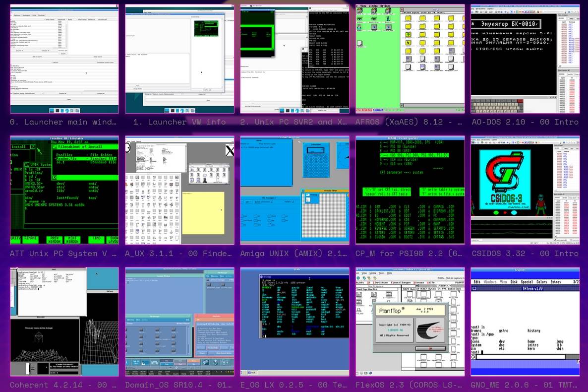The width and height of the screenshot is (588, 392).
Task: Click the caption 'AFROS (XaAES) 8.12 - …'
Action: (x=409, y=122)
